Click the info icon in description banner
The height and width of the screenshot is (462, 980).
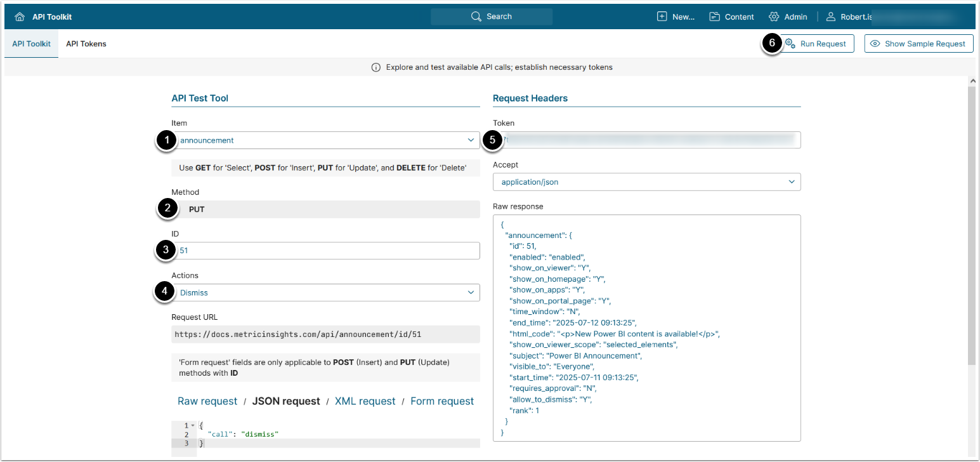376,67
